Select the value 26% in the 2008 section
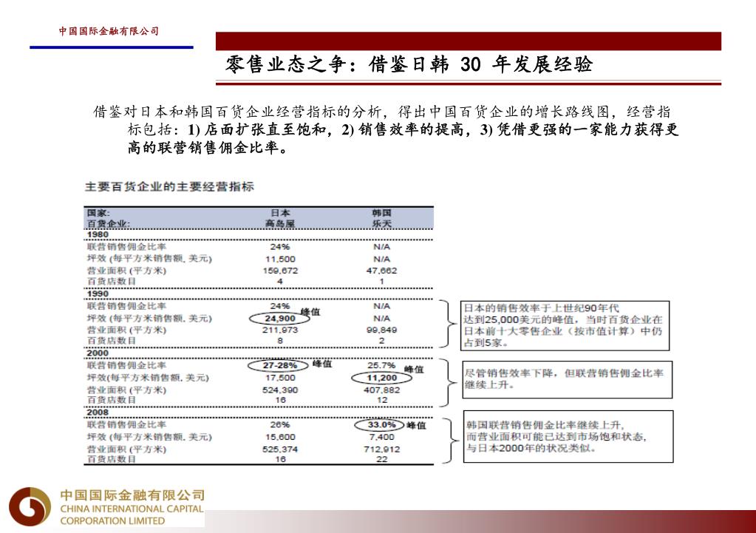The height and width of the screenshot is (533, 756). tap(280, 424)
